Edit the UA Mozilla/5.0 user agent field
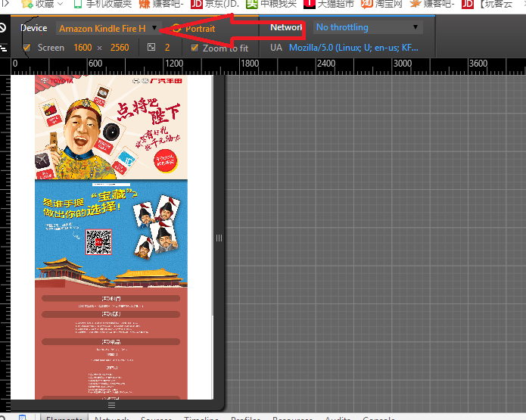This screenshot has height=420, width=526. [x=353, y=48]
